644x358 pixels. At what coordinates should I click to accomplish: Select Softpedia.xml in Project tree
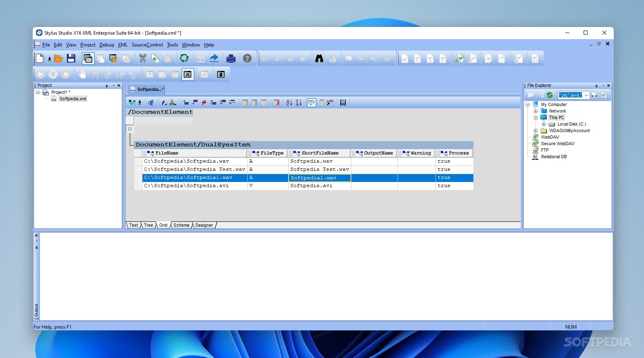(73, 99)
